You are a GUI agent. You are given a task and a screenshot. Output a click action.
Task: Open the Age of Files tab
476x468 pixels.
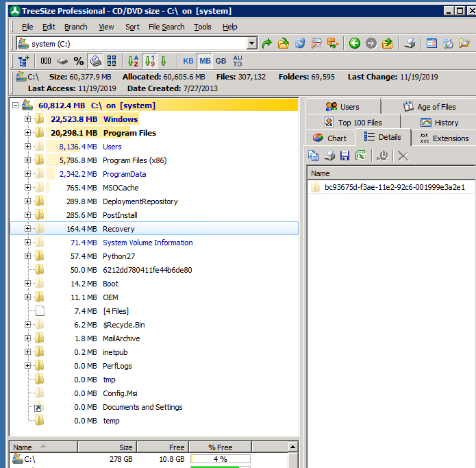click(429, 107)
